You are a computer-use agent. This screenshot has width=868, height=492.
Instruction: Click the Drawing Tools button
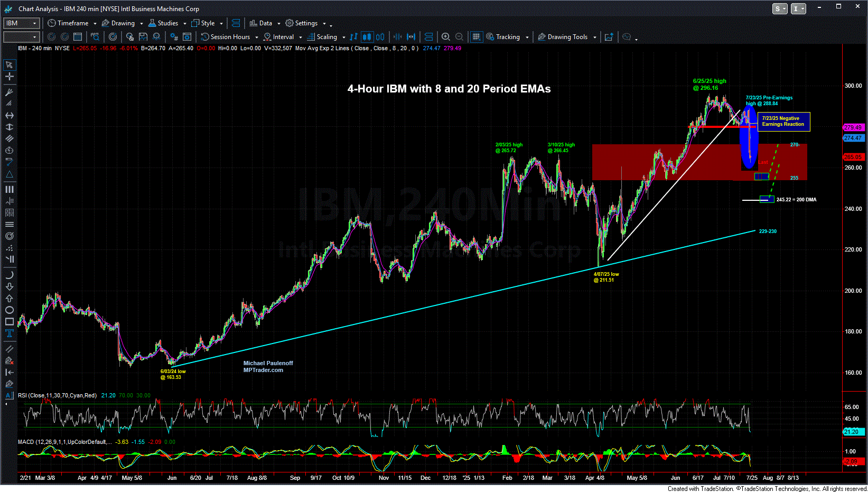tap(563, 37)
